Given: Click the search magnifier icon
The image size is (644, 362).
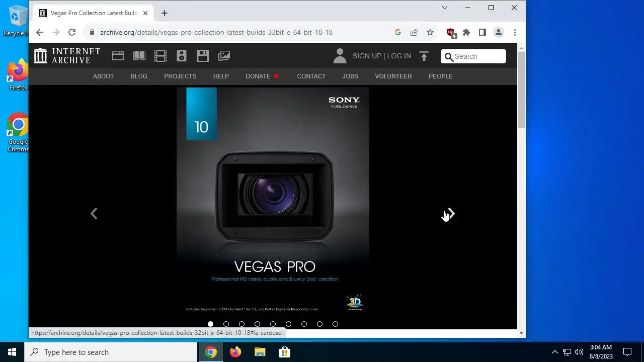Looking at the screenshot, I should [449, 57].
